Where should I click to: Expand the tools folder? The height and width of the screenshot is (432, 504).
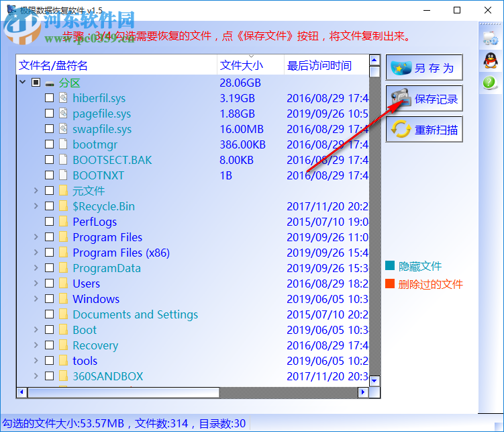(x=36, y=360)
